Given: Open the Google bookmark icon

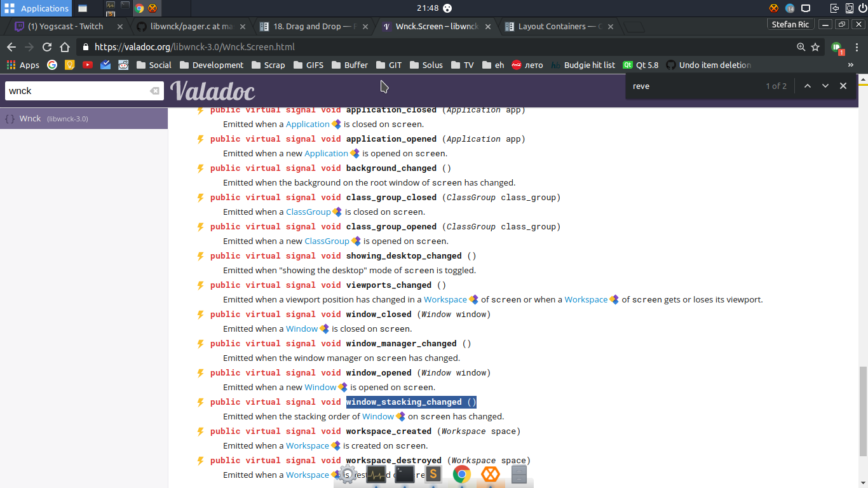Looking at the screenshot, I should point(52,65).
